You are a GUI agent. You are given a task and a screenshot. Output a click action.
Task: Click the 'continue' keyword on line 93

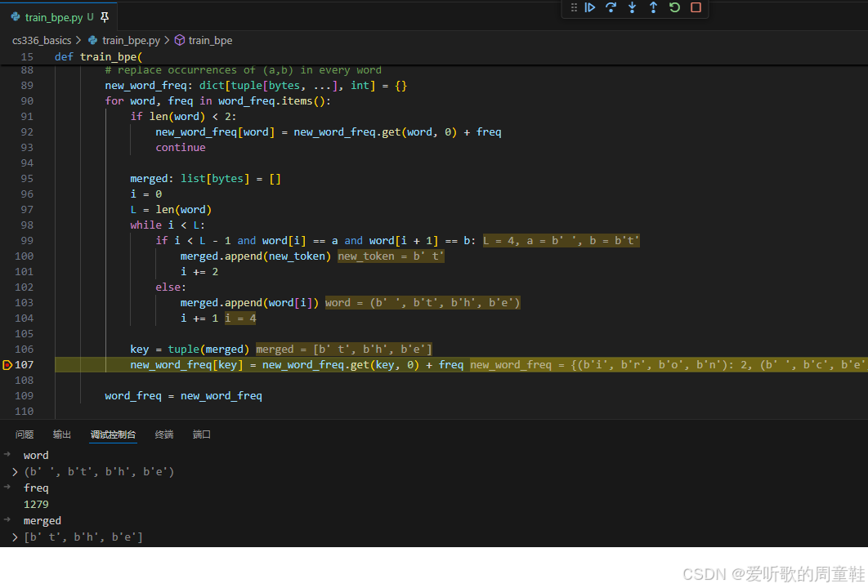pos(181,148)
